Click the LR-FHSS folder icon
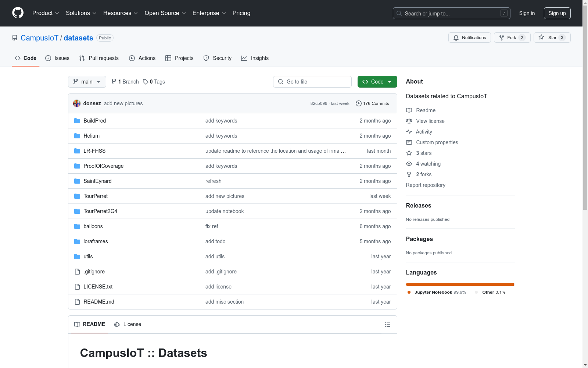 [x=77, y=151]
